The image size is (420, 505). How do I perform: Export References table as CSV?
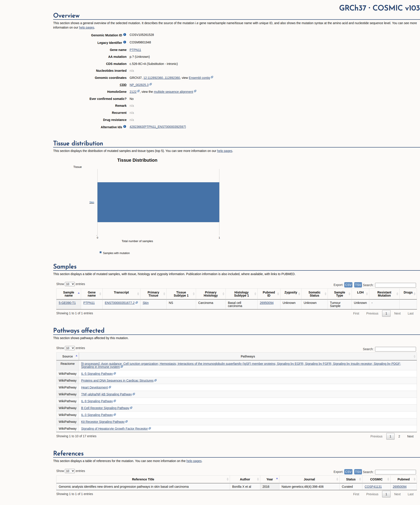point(348,472)
